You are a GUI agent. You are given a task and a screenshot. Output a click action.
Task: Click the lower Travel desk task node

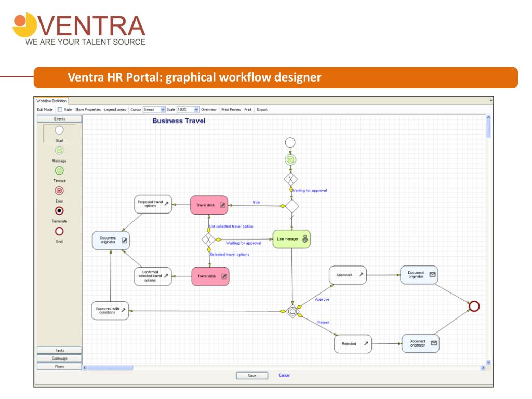pos(210,276)
